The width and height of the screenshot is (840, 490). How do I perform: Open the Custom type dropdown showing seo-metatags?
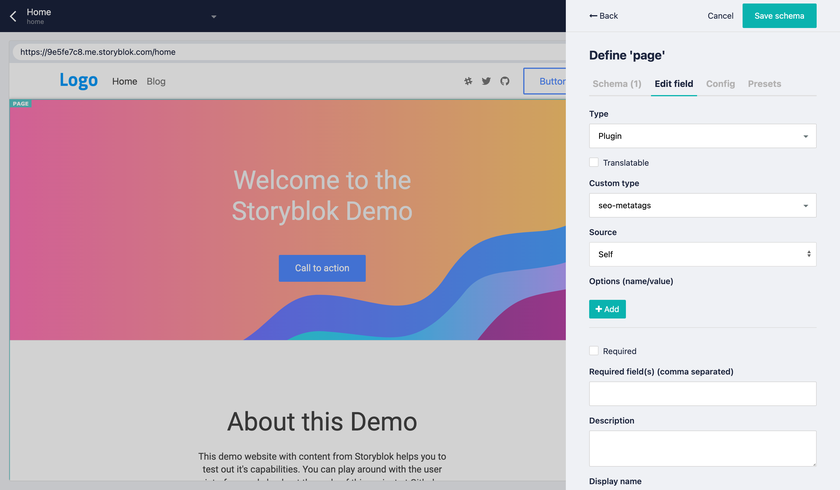[702, 206]
